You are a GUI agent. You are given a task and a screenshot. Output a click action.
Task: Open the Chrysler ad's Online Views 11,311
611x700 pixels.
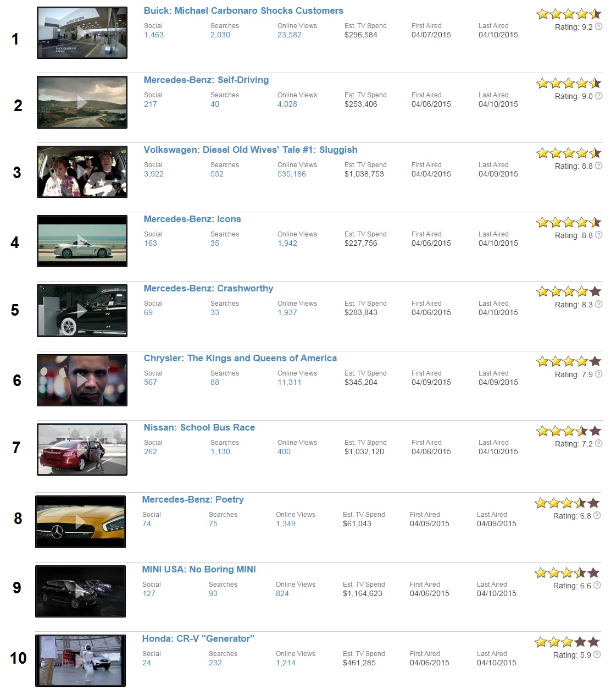tap(290, 382)
